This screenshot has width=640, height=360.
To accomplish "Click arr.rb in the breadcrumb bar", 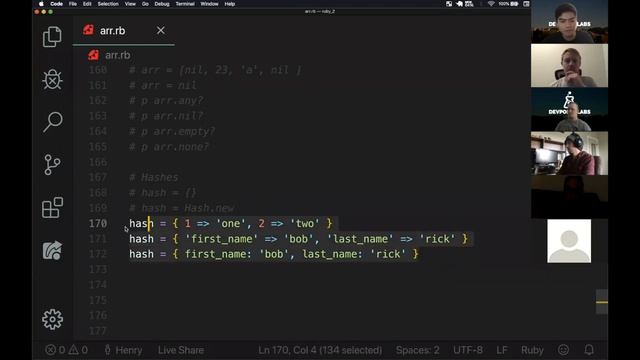I will 118,55.
